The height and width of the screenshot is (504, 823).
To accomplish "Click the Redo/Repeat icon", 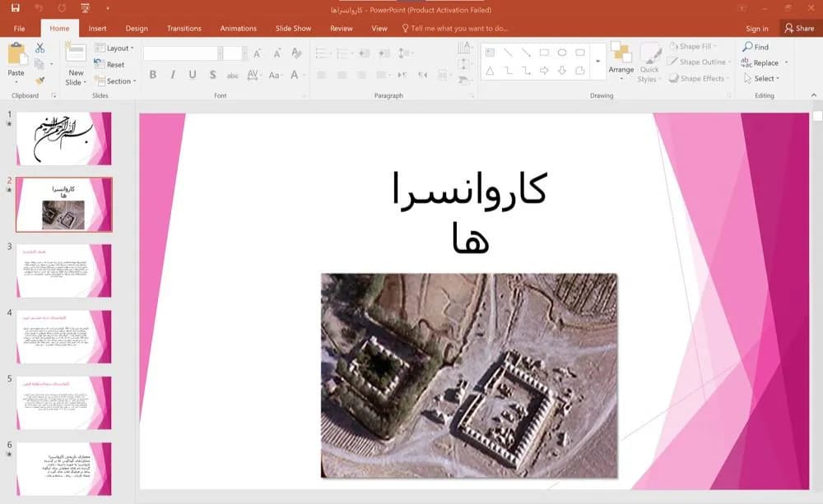I will coord(62,8).
